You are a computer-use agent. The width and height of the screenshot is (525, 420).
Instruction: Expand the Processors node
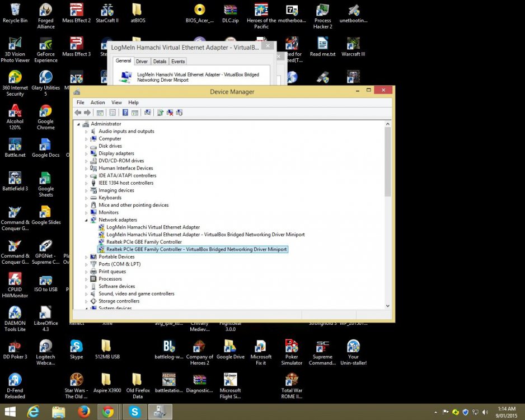[x=86, y=279]
